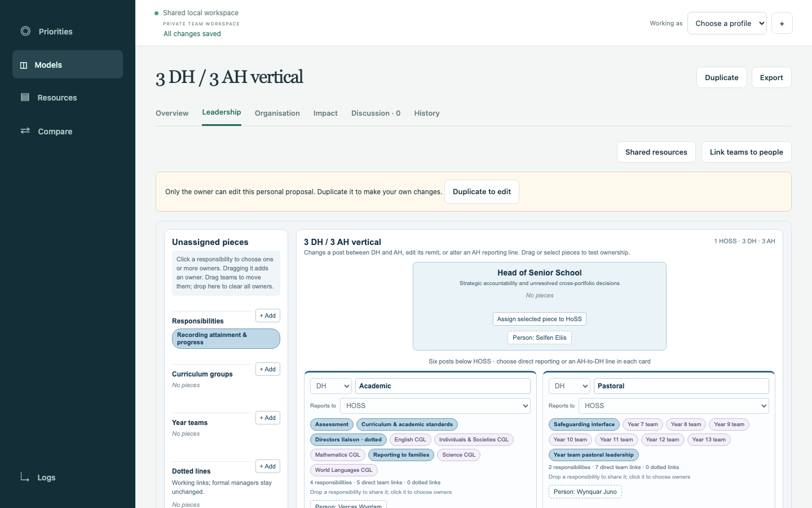Select Curriculum & academic standards chip
812x508 pixels.
[x=407, y=424]
